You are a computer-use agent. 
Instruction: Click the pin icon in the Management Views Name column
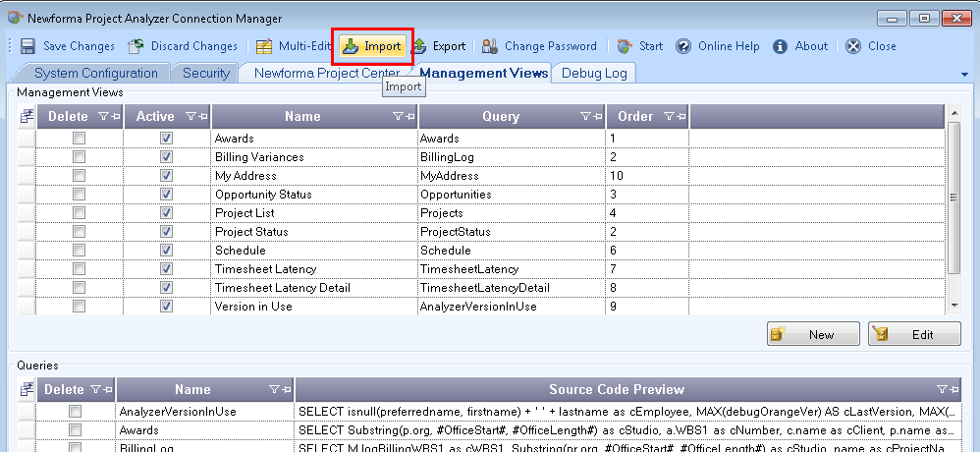409,116
